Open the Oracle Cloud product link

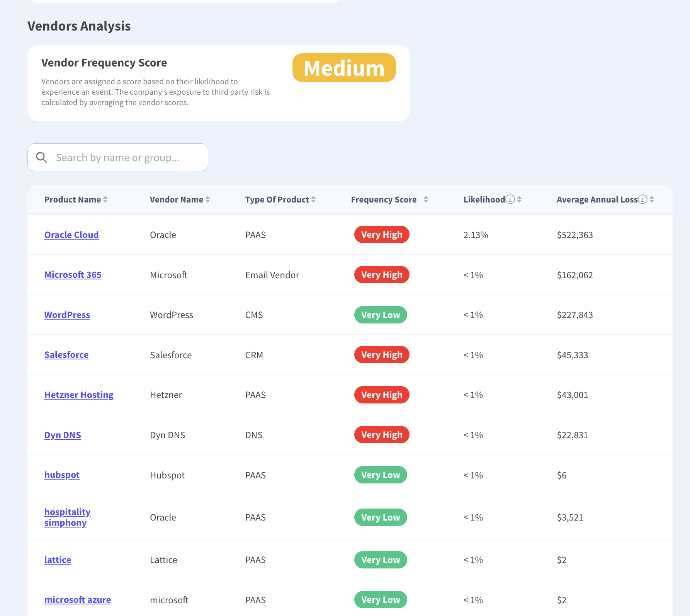(x=71, y=235)
